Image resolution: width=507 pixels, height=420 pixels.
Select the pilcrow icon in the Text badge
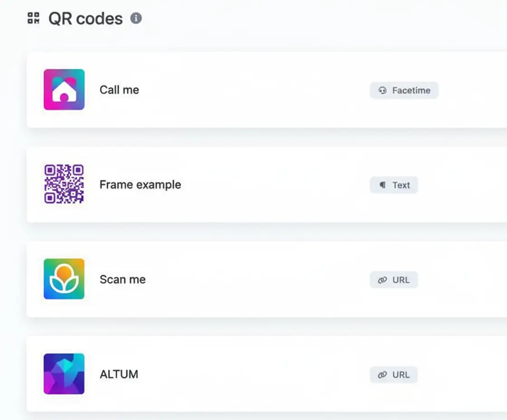[x=383, y=185]
